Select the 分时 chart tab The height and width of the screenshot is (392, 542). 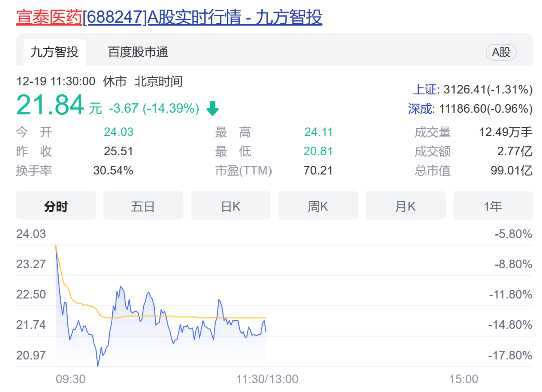click(56, 206)
